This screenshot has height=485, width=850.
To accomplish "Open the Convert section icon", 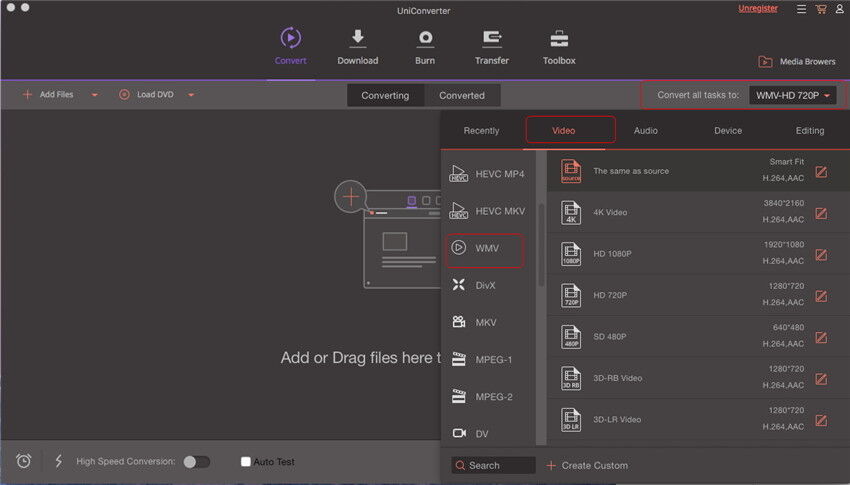I will (x=291, y=38).
